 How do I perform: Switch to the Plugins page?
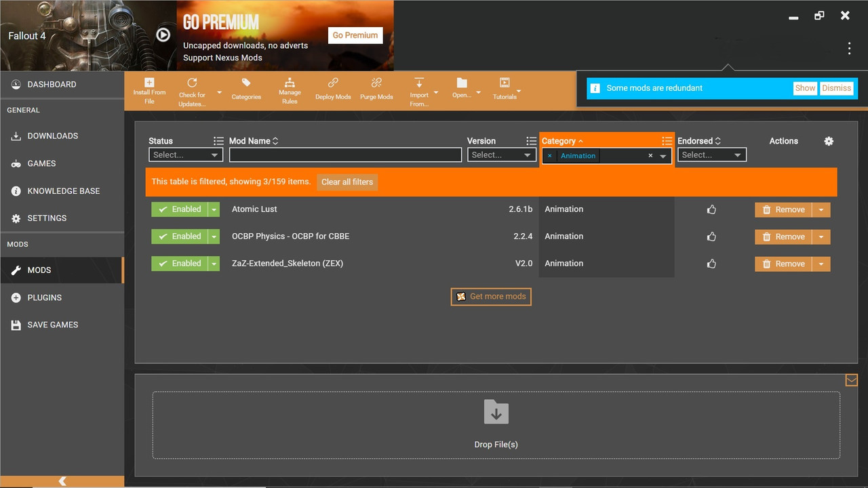(62, 298)
